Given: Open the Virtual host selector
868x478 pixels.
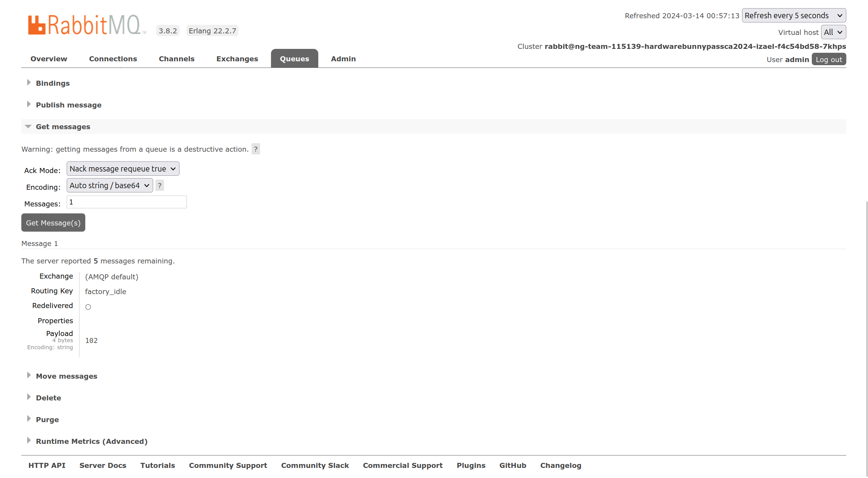Looking at the screenshot, I should click(833, 32).
